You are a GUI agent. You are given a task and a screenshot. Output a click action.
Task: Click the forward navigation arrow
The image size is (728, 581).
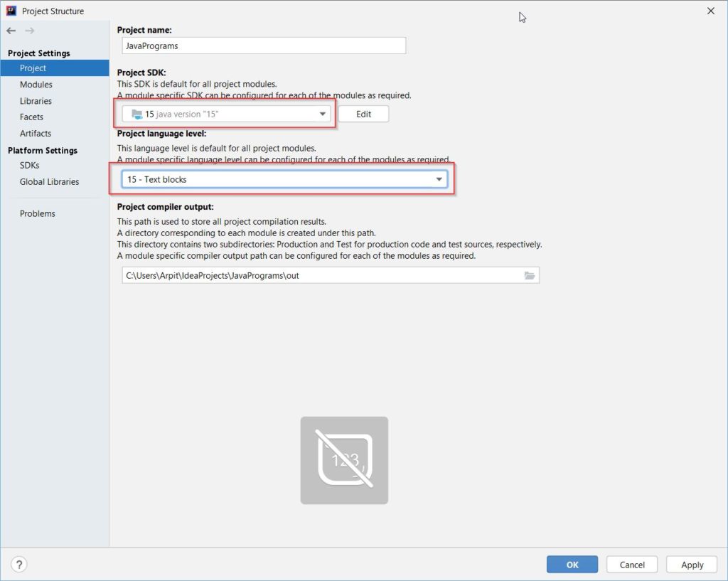tap(28, 31)
